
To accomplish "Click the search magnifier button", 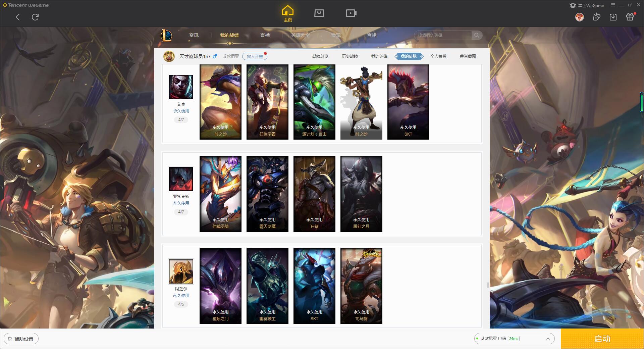I will click(477, 35).
